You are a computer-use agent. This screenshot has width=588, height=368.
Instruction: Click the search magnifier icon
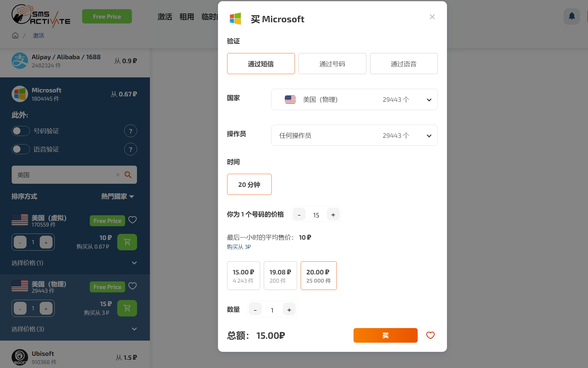pyautogui.click(x=128, y=175)
